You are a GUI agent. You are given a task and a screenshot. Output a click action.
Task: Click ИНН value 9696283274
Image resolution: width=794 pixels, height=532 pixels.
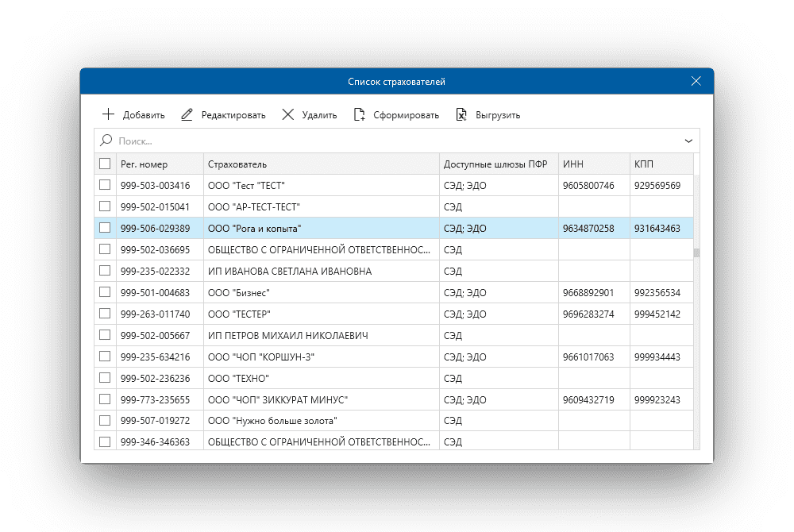point(588,314)
